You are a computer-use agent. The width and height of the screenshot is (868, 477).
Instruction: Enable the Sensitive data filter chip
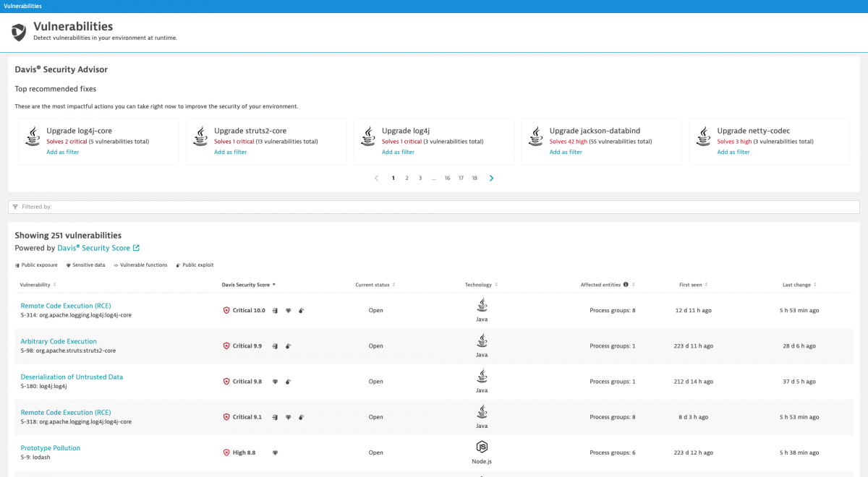coord(85,265)
